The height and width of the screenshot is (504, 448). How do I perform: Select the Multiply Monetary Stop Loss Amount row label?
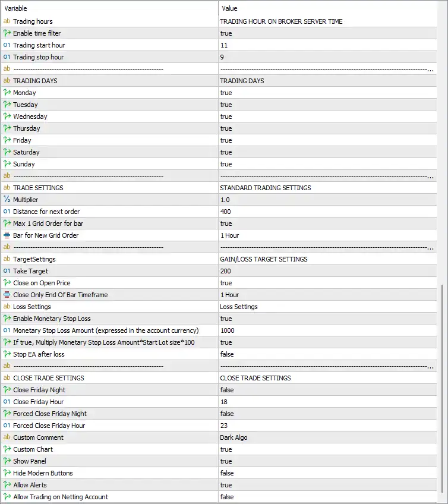coord(104,342)
